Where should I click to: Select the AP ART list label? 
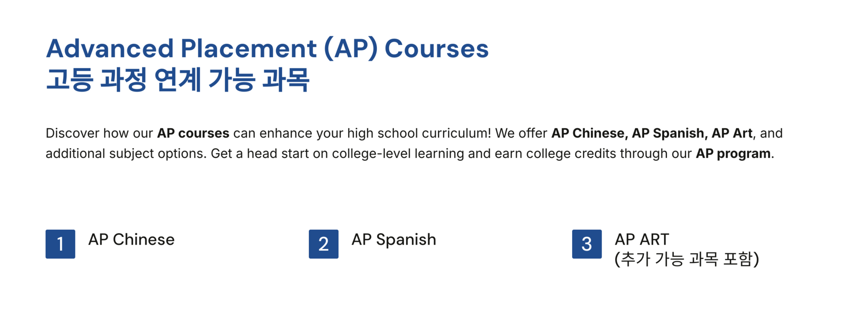[641, 239]
